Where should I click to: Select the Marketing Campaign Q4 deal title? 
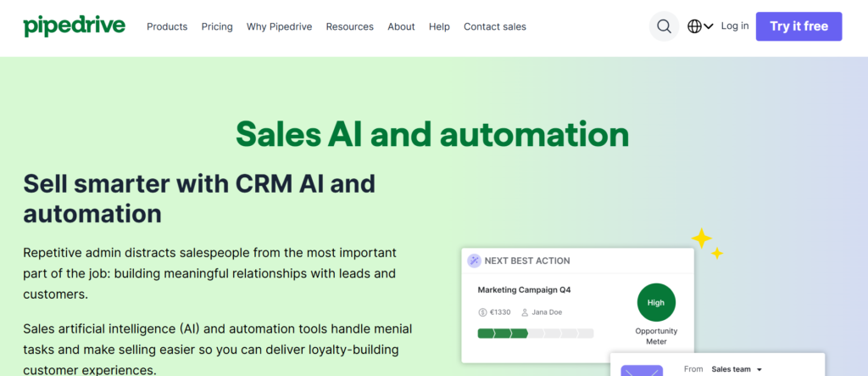[x=524, y=289]
